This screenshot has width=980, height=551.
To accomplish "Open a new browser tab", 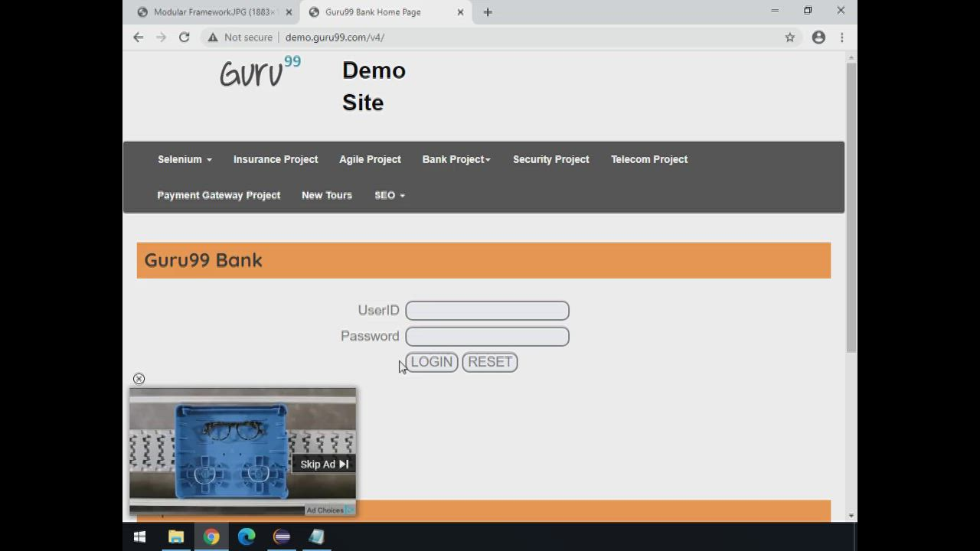I will (488, 11).
